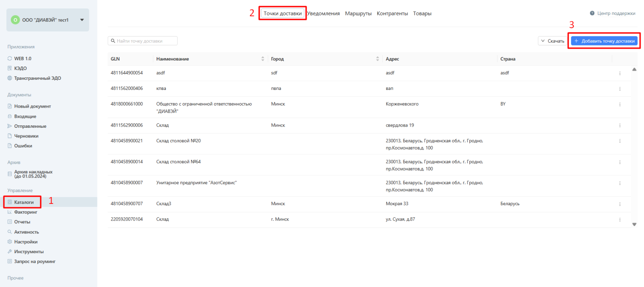Open Инструменты in the sidebar
Image resolution: width=644 pixels, height=287 pixels.
coord(29,252)
